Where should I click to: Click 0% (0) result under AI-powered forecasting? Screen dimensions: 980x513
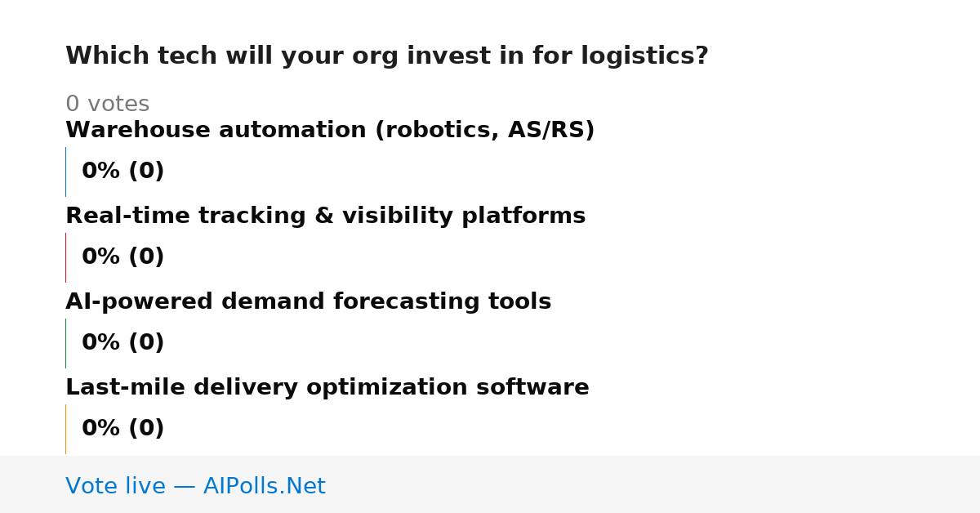pyautogui.click(x=122, y=343)
